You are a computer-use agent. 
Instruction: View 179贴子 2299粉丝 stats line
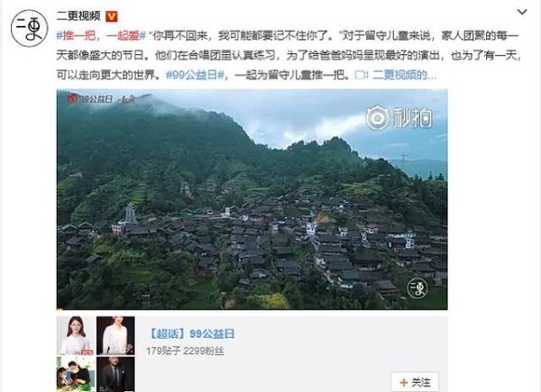click(185, 351)
